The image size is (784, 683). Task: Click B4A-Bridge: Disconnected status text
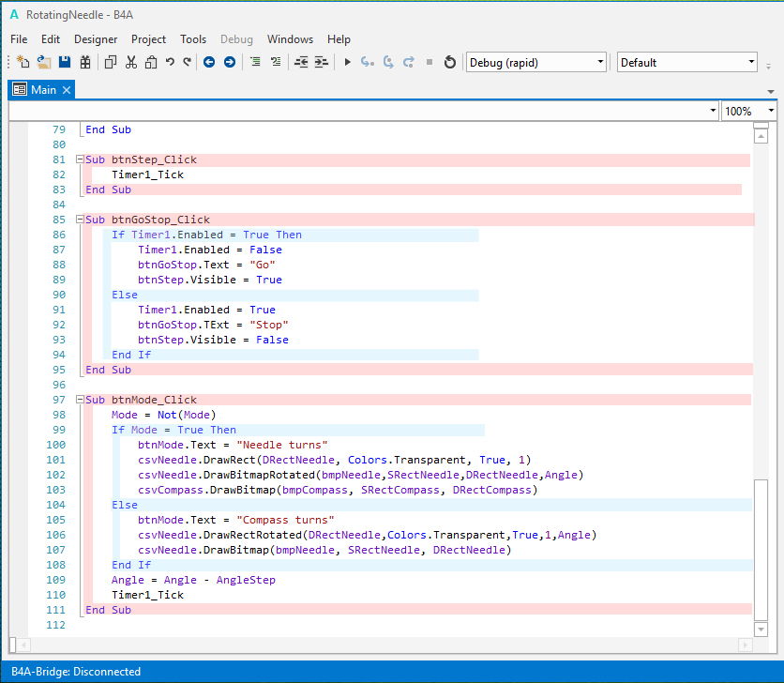(76, 672)
